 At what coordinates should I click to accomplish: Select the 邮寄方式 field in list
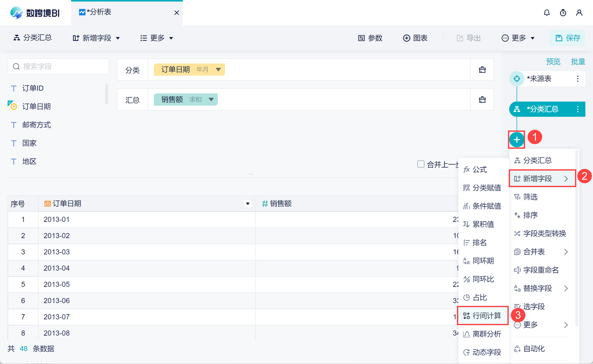click(36, 125)
